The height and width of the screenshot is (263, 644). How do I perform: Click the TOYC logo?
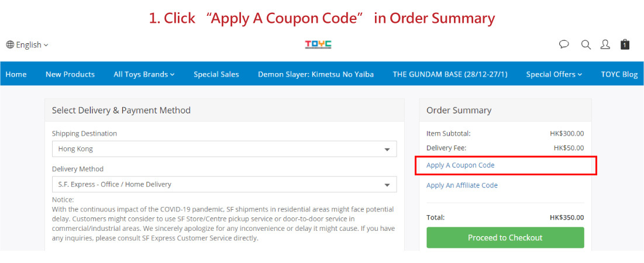pyautogui.click(x=318, y=44)
